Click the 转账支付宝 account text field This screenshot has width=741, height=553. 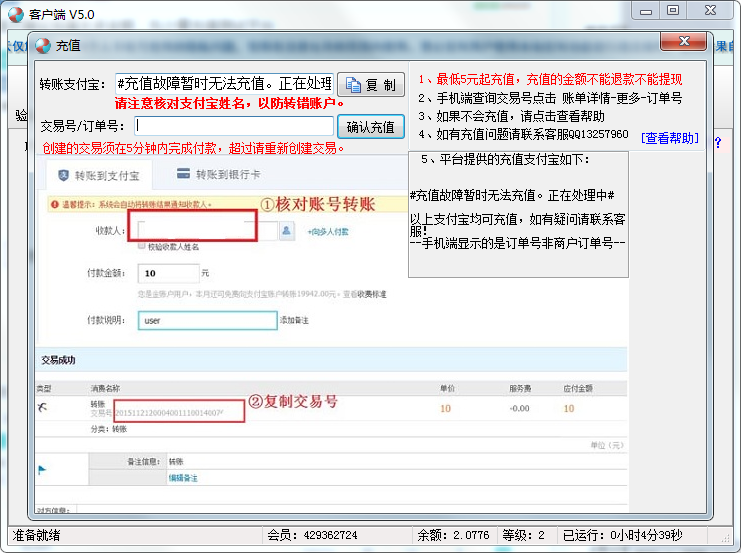pos(224,84)
